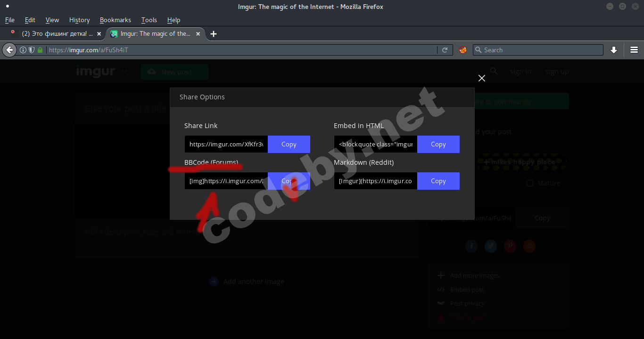Viewport: 644px width, 339px height.
Task: Share post via Facebook icon
Action: 471,246
